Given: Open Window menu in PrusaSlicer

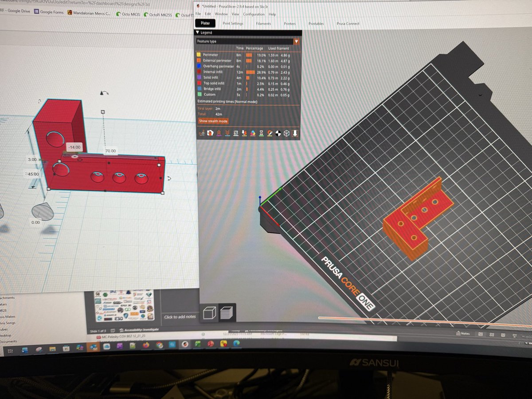Looking at the screenshot, I should pyautogui.click(x=221, y=14).
